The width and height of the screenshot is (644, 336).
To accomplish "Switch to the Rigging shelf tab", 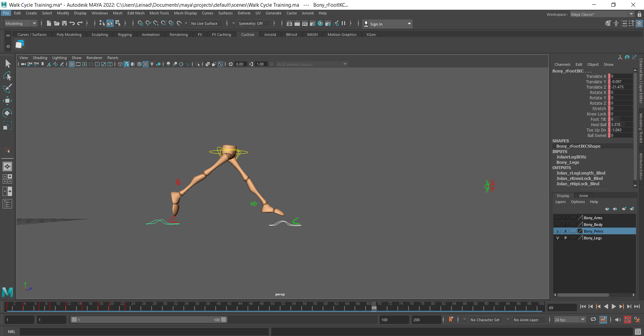I will coord(125,34).
